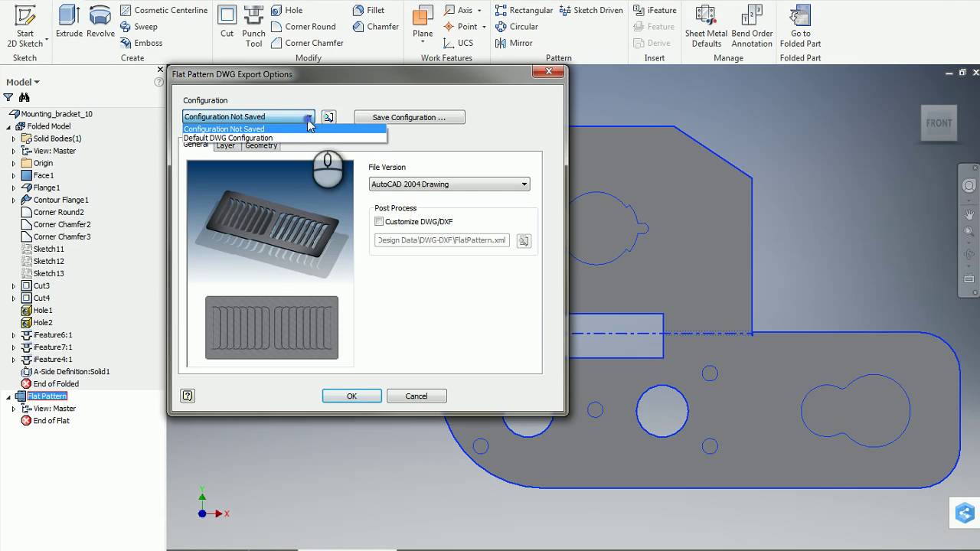This screenshot has width=980, height=551.
Task: Activate the Cut tool
Action: tap(227, 21)
